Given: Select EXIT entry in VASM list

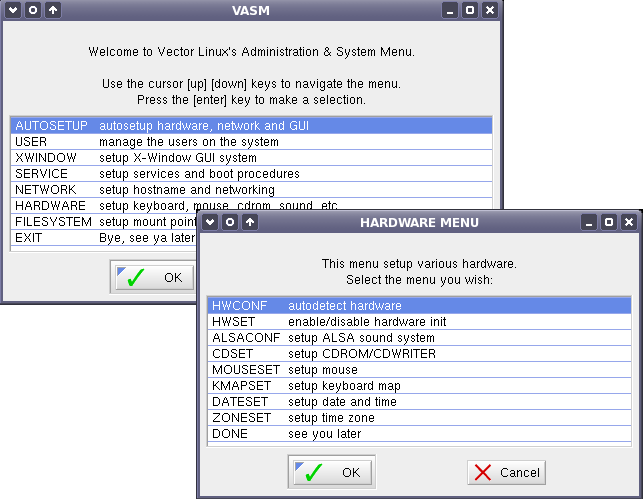Looking at the screenshot, I should (104, 238).
